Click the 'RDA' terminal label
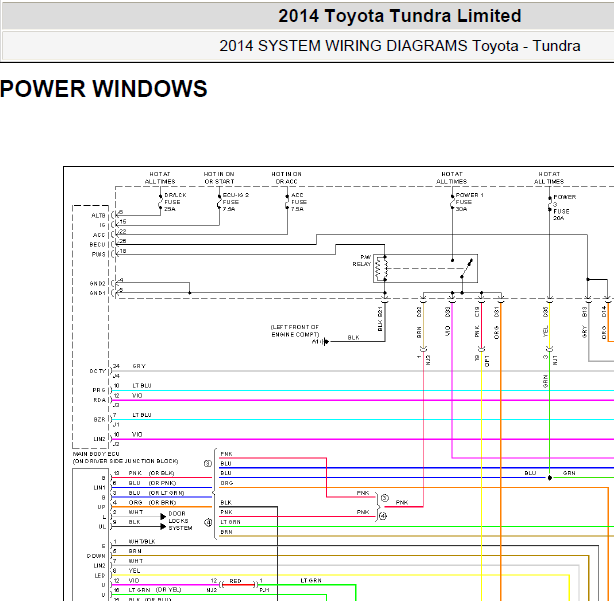The image size is (614, 601). pos(99,400)
